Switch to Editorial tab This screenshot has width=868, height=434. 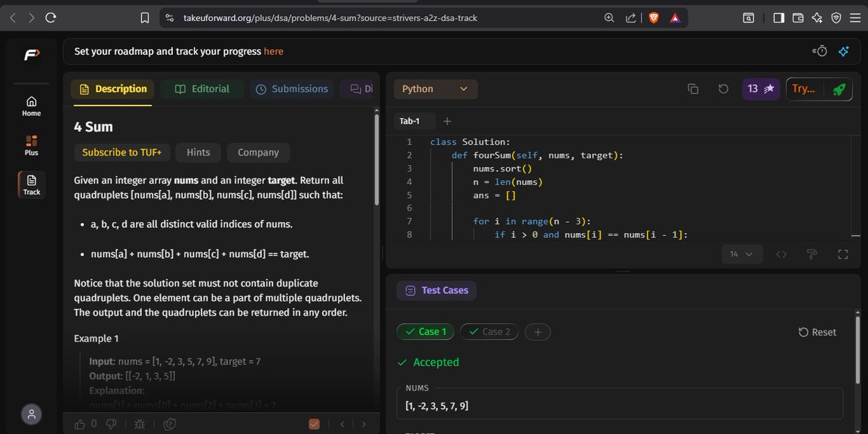[202, 89]
